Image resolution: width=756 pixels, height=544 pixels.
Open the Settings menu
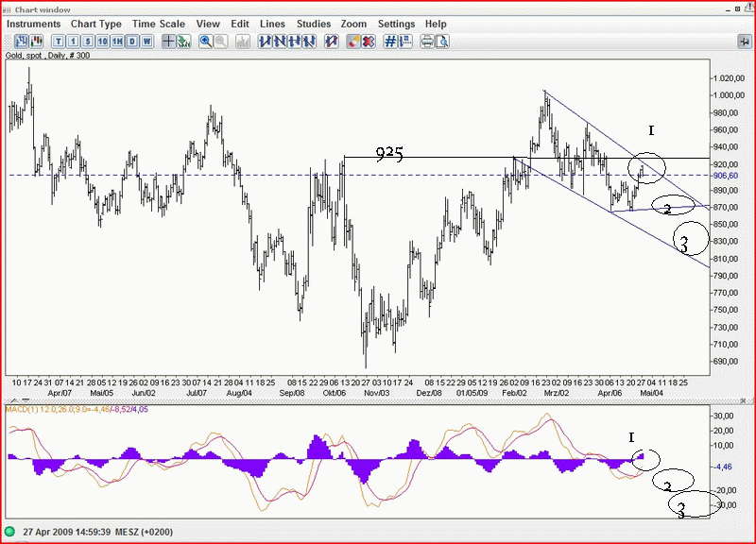click(396, 24)
